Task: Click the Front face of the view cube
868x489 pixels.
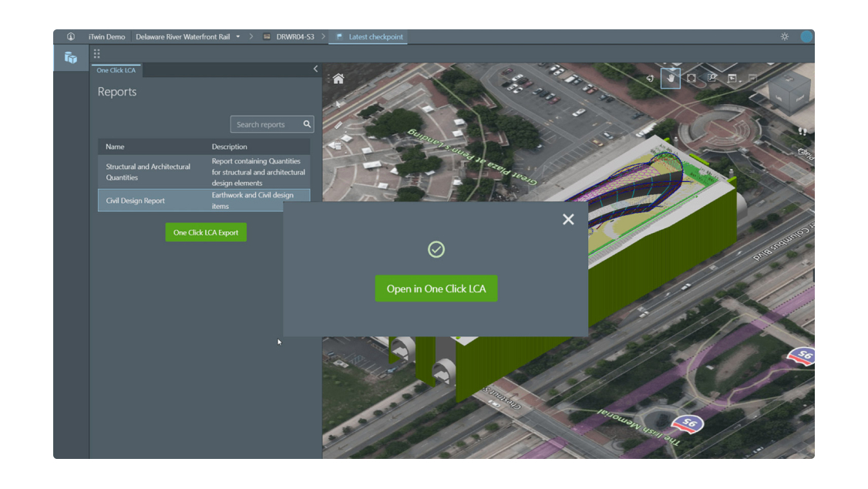Action: [799, 98]
